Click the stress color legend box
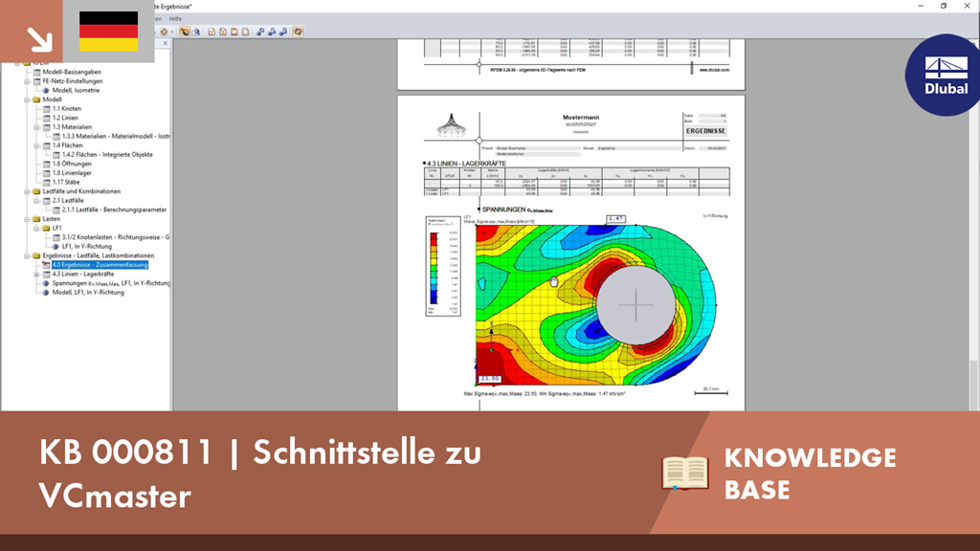The height and width of the screenshot is (551, 980). (443, 267)
